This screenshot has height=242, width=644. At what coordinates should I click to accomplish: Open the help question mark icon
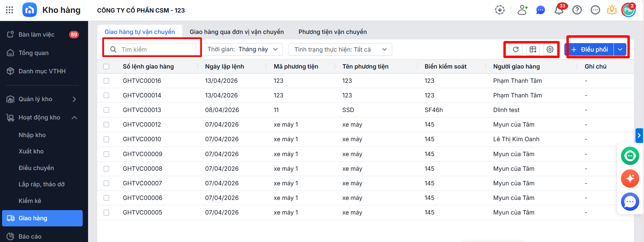[577, 10]
